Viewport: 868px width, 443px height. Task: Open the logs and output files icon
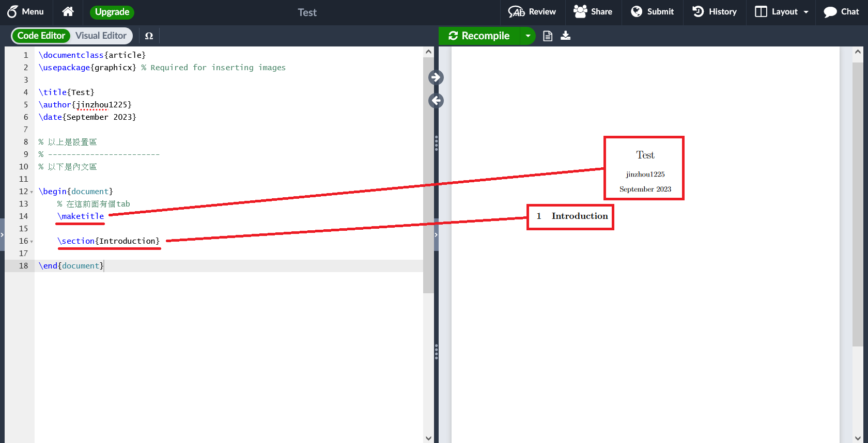tap(548, 36)
